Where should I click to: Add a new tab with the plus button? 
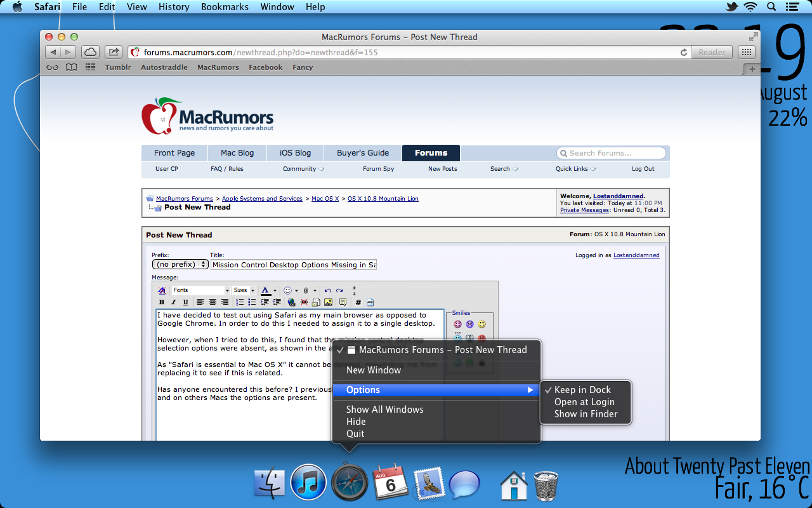pos(752,69)
